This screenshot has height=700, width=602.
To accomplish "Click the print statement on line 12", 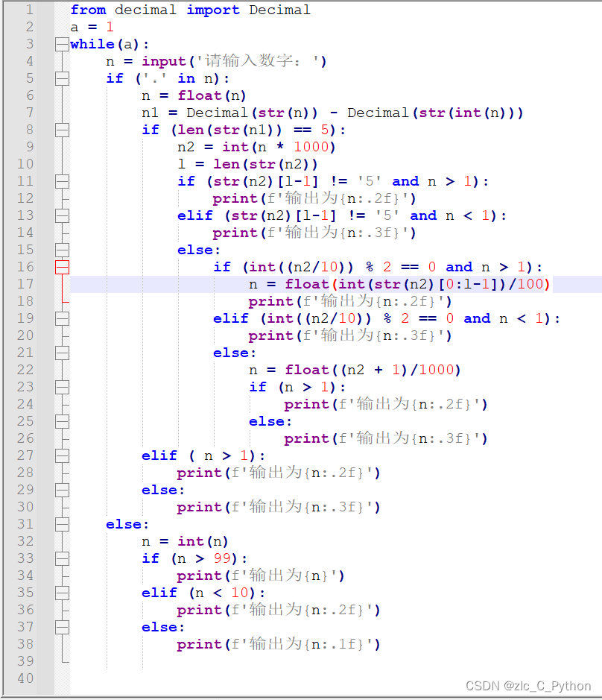I will [314, 198].
